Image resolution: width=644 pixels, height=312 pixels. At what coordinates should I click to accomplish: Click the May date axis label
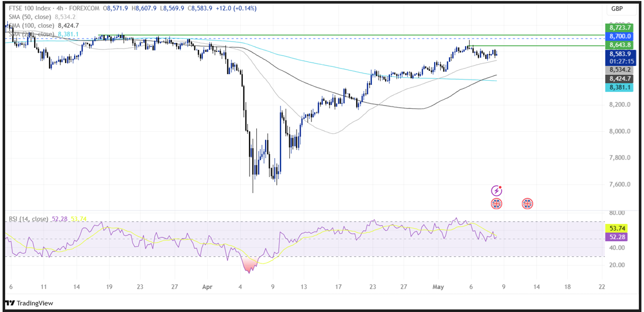click(437, 287)
